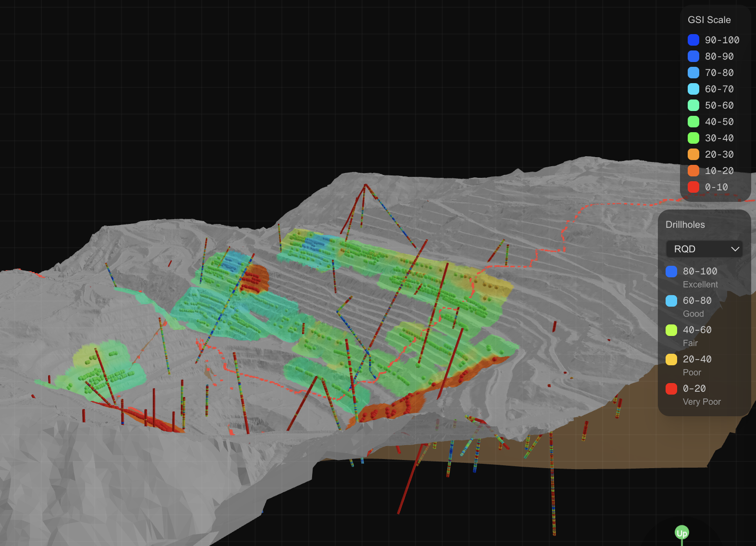Click the green Up axis gizmo
Viewport: 756px width, 546px height.
[682, 533]
